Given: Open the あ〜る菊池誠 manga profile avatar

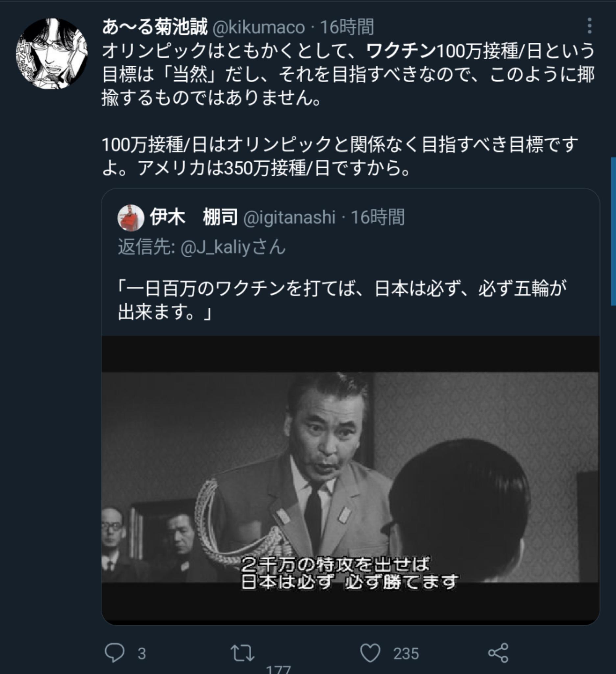Looking at the screenshot, I should click(x=52, y=54).
